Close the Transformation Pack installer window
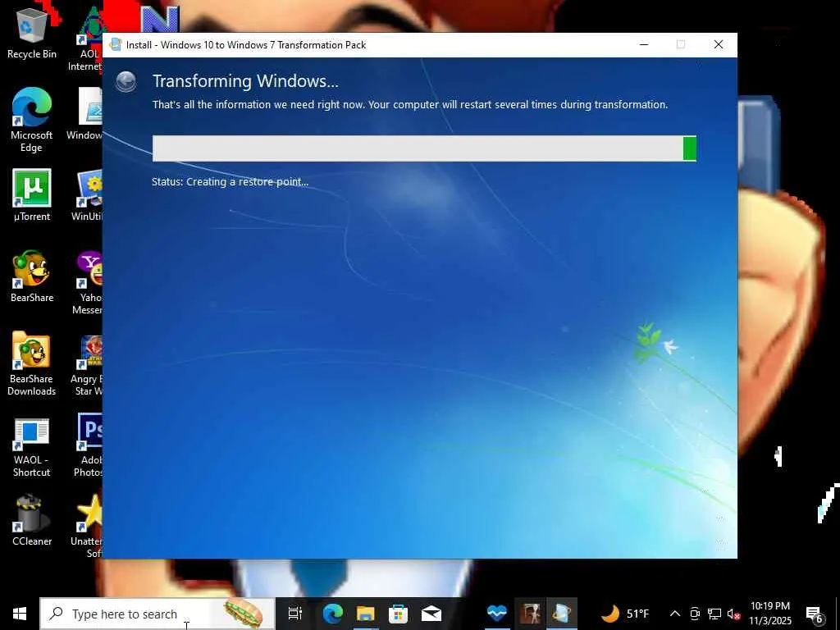Image resolution: width=840 pixels, height=630 pixels. 719,45
